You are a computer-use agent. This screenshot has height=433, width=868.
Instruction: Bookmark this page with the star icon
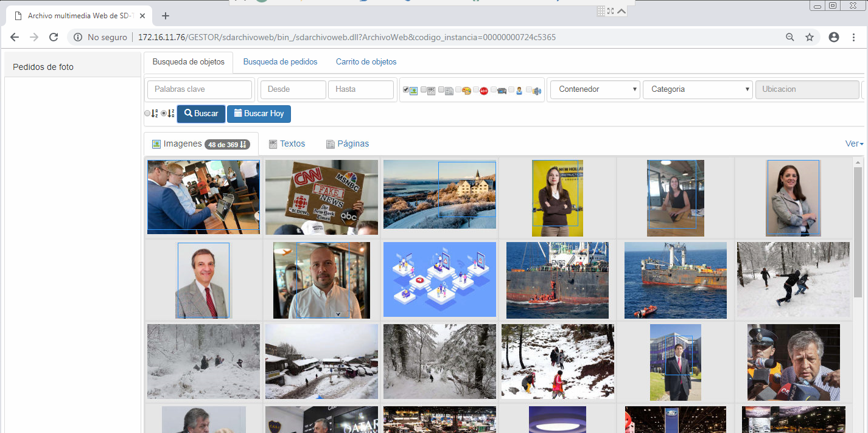[810, 37]
